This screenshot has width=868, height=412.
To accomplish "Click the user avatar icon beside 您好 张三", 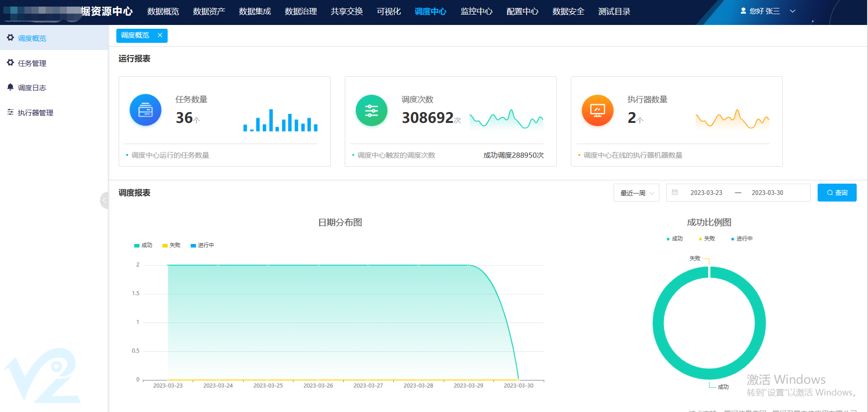I will 743,11.
